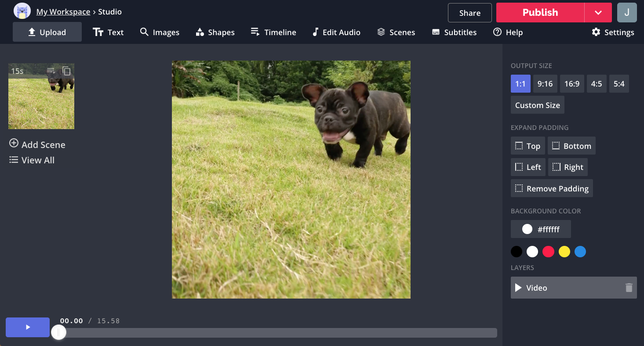Viewport: 644px width, 346px height.
Task: Pick the red background color swatch
Action: pos(548,252)
